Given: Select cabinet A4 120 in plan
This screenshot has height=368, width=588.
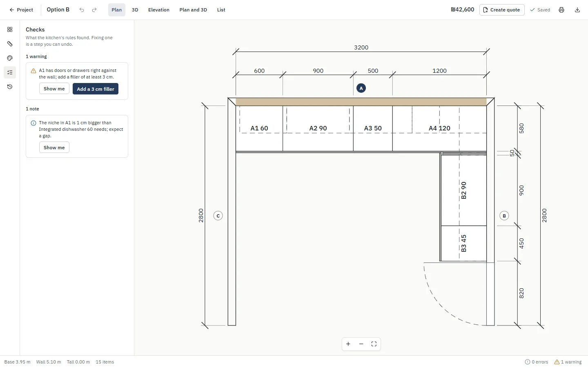Looking at the screenshot, I should (439, 128).
